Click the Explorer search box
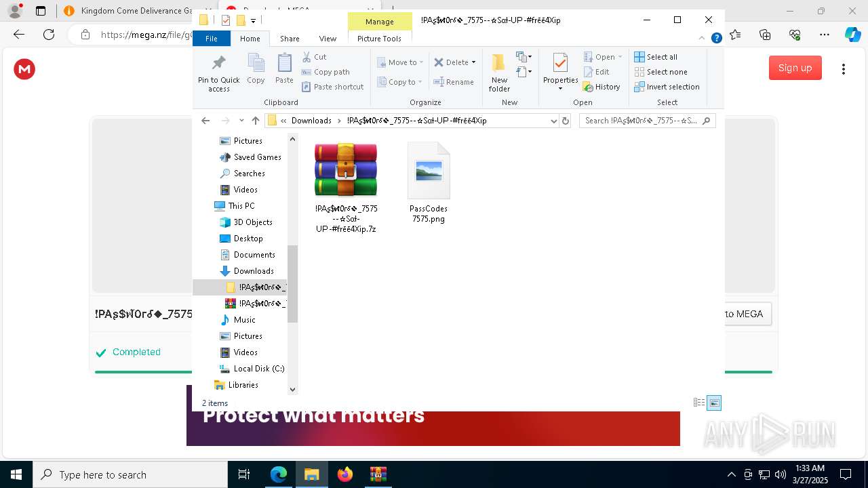This screenshot has width=868, height=488. click(647, 121)
